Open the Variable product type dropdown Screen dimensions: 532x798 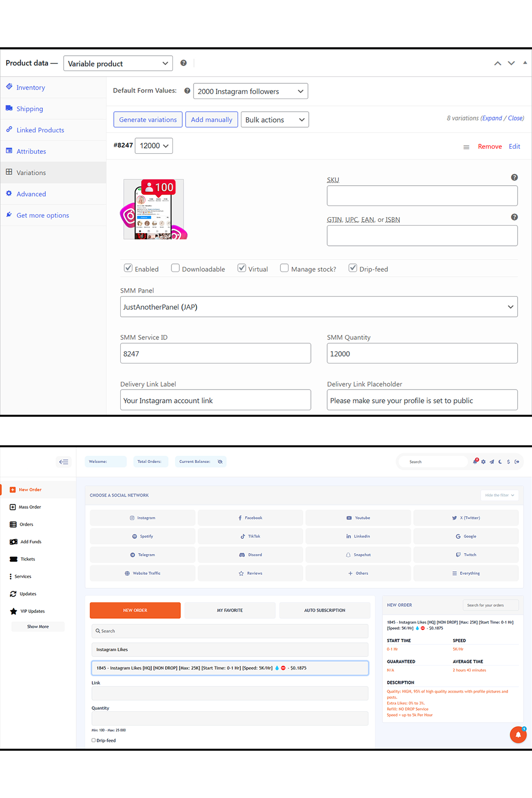[118, 64]
